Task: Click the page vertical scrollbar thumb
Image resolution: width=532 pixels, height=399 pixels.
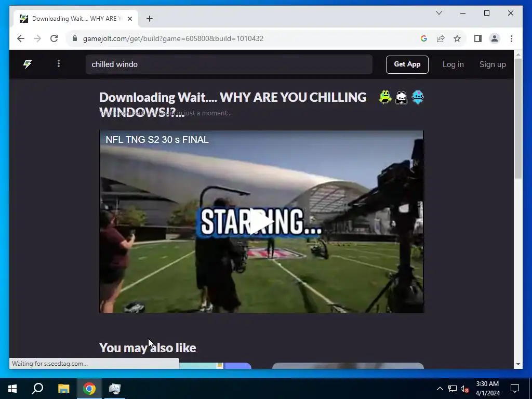Action: point(518,118)
